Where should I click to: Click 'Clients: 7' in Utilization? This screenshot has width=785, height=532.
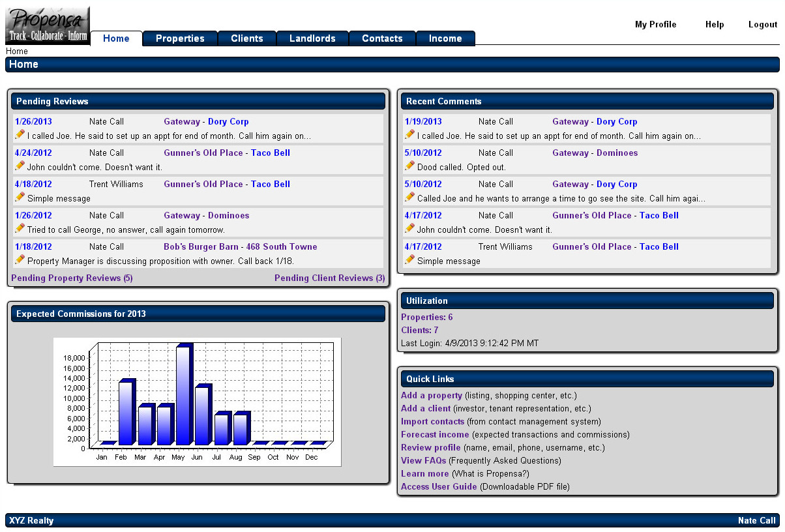[x=420, y=331]
